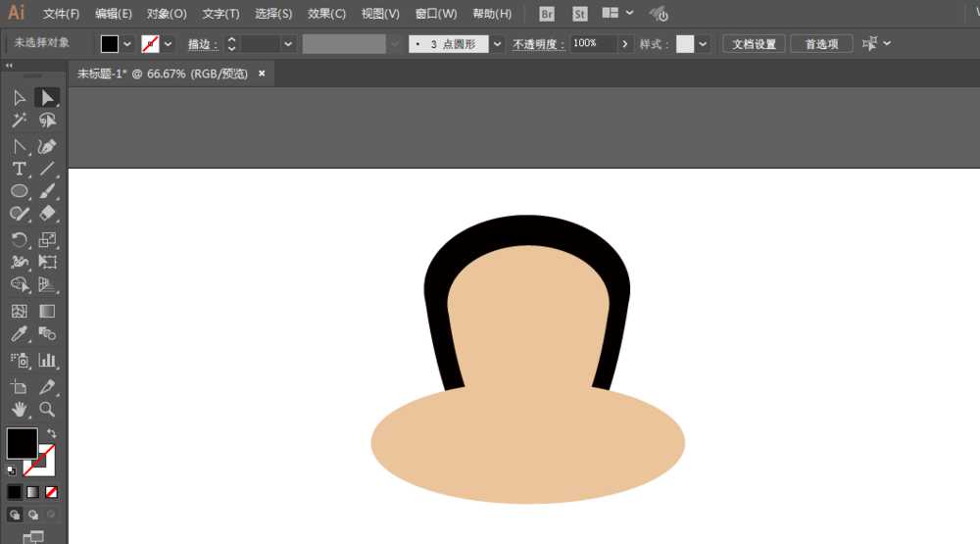Select the Rotate tool
Viewport: 980px width, 544px height.
tap(19, 240)
